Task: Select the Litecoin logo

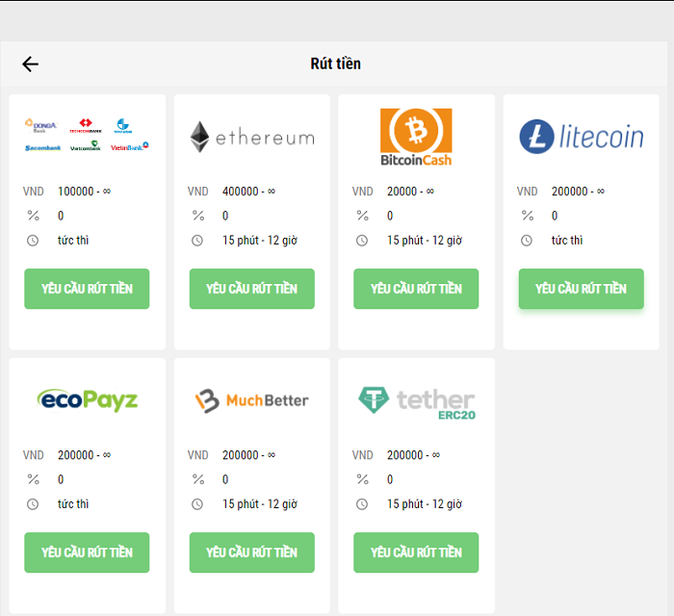Action: (x=582, y=137)
